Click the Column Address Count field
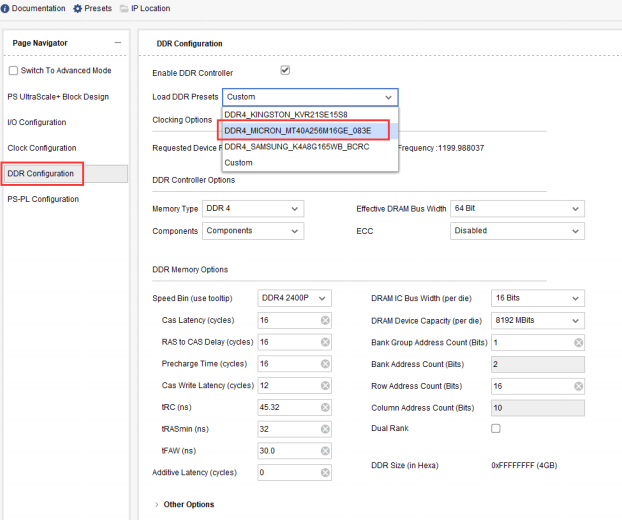The image size is (622, 520). coord(538,408)
